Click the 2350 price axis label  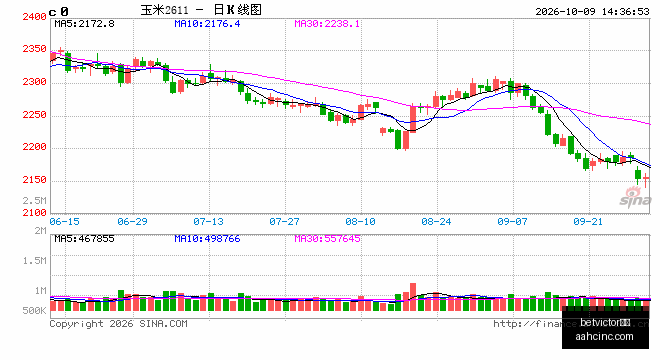click(35, 49)
